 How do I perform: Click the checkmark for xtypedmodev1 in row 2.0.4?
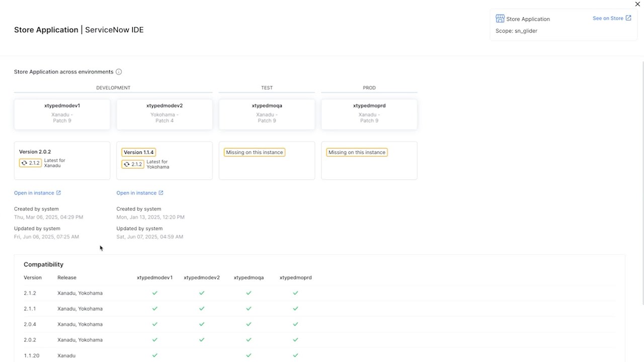pos(154,324)
